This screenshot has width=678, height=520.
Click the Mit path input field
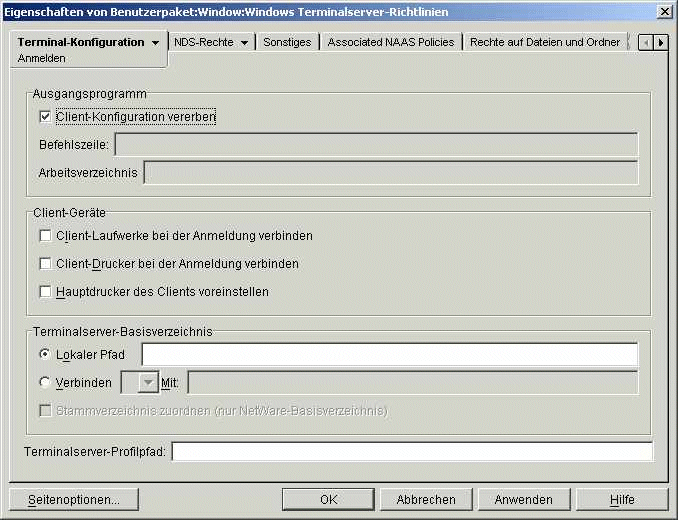(x=413, y=383)
